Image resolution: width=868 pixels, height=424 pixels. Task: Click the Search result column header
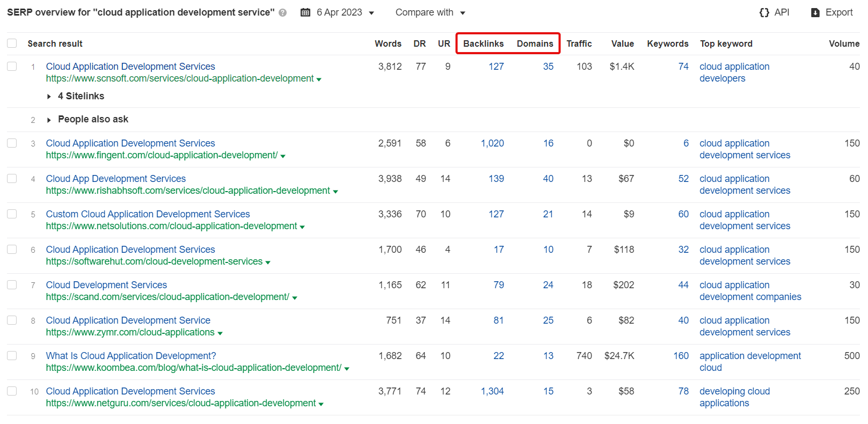55,43
